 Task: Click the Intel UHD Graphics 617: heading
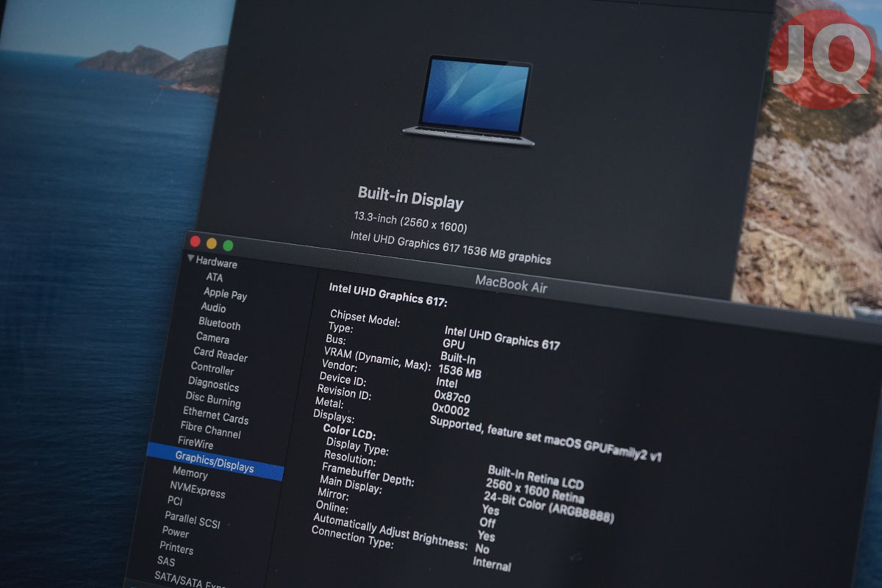[387, 293]
